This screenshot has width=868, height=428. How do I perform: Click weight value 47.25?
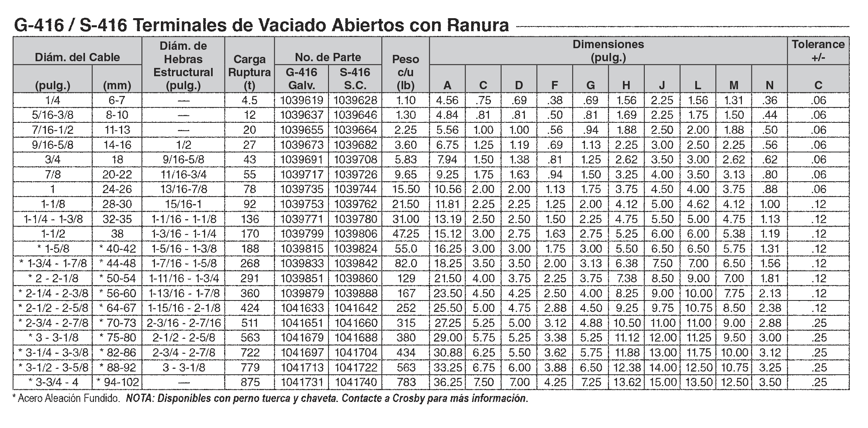(x=406, y=234)
